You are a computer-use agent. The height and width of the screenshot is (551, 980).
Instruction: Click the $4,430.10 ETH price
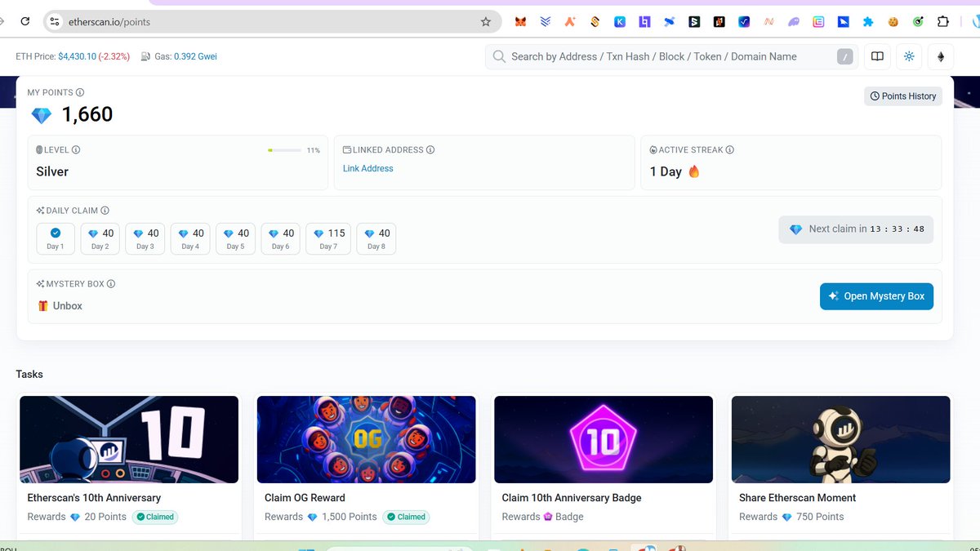pos(77,56)
